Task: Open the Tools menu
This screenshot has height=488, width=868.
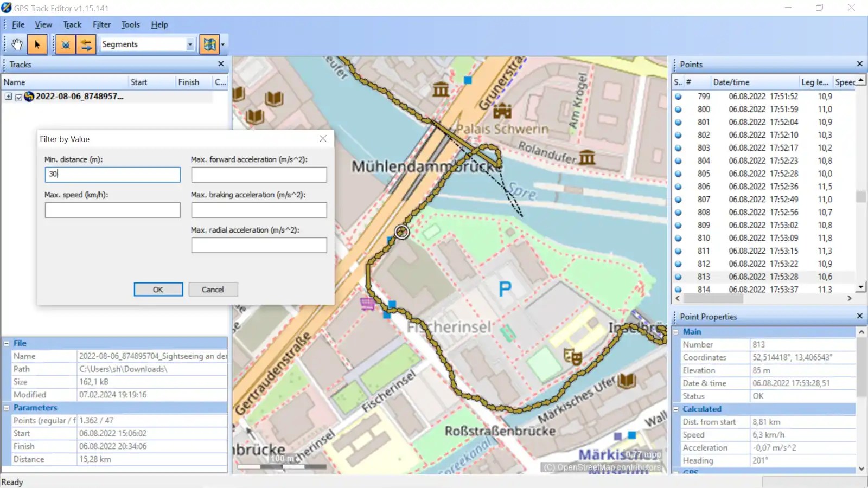Action: pos(130,24)
